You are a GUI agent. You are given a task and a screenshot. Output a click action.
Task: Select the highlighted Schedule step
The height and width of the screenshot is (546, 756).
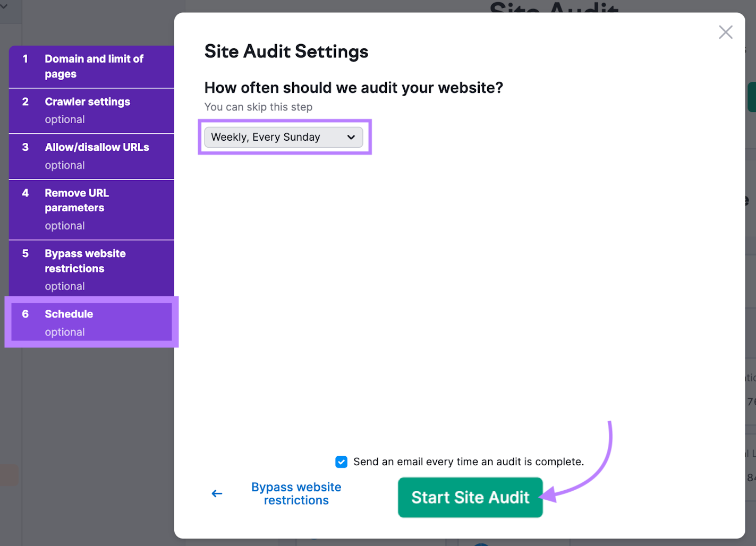coord(91,322)
